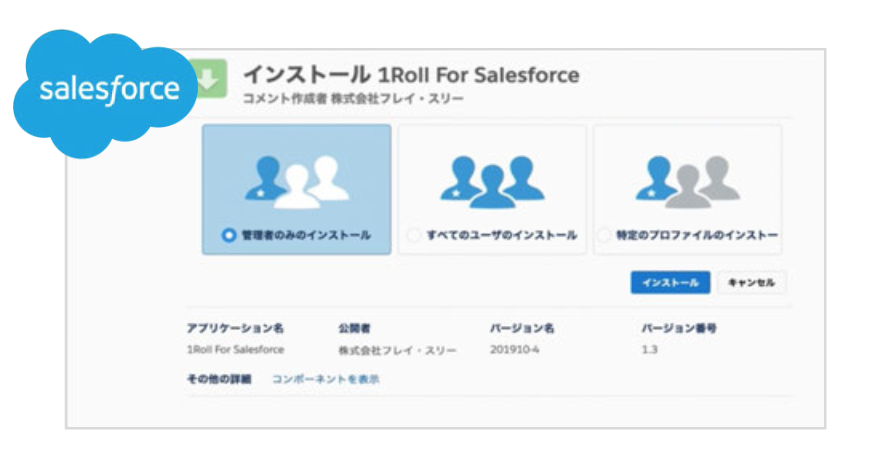Click the その他の詳細 label

pos(219,379)
